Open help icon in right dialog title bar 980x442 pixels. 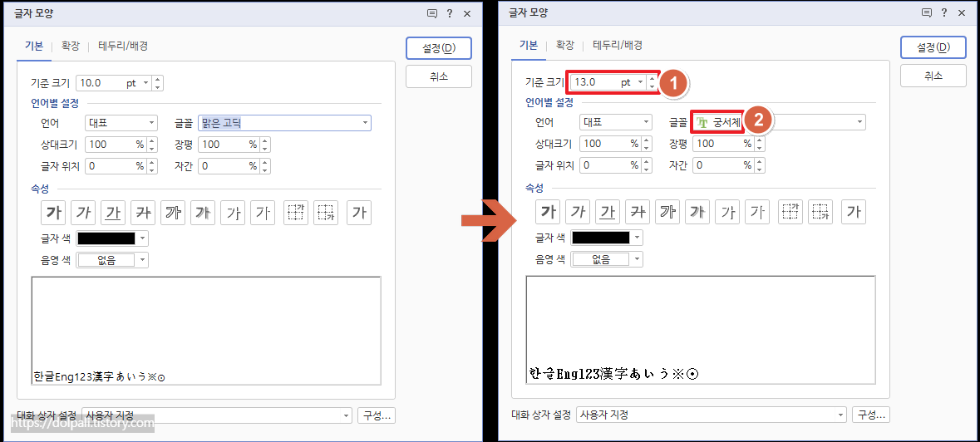pos(943,13)
